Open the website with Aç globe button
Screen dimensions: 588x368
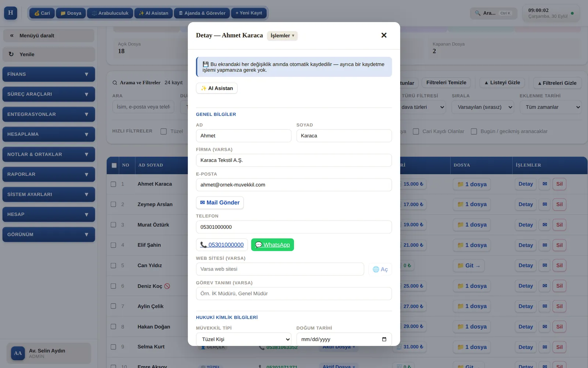click(x=380, y=269)
